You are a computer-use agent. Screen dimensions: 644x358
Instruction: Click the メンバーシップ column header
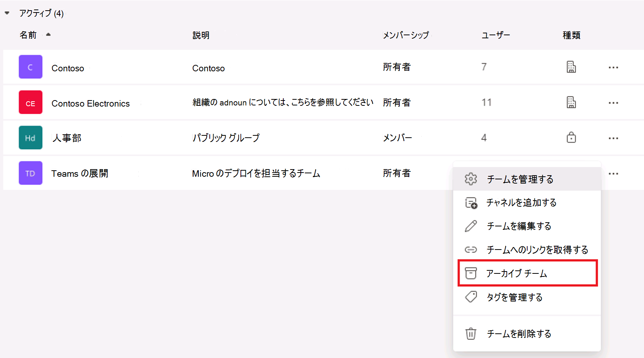tap(406, 35)
